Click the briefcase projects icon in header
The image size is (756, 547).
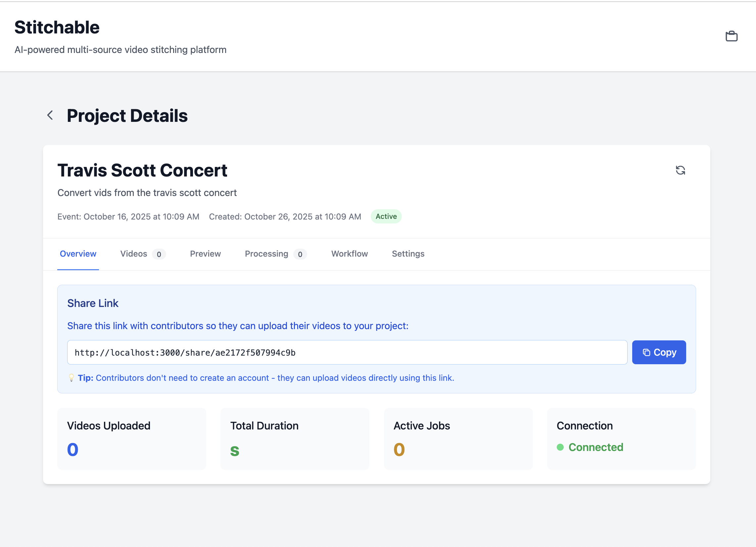pyautogui.click(x=731, y=36)
